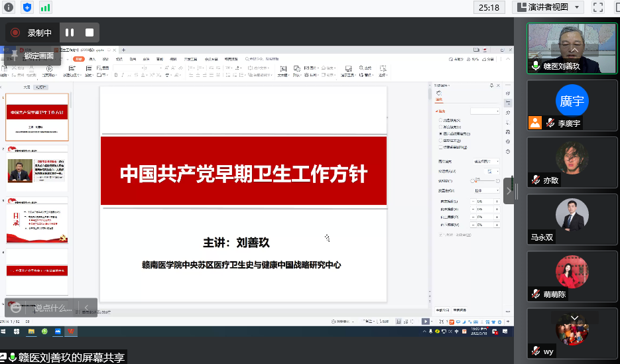Open the 演讲者视图 layout dropdown
The height and width of the screenshot is (364, 620).
point(548,7)
